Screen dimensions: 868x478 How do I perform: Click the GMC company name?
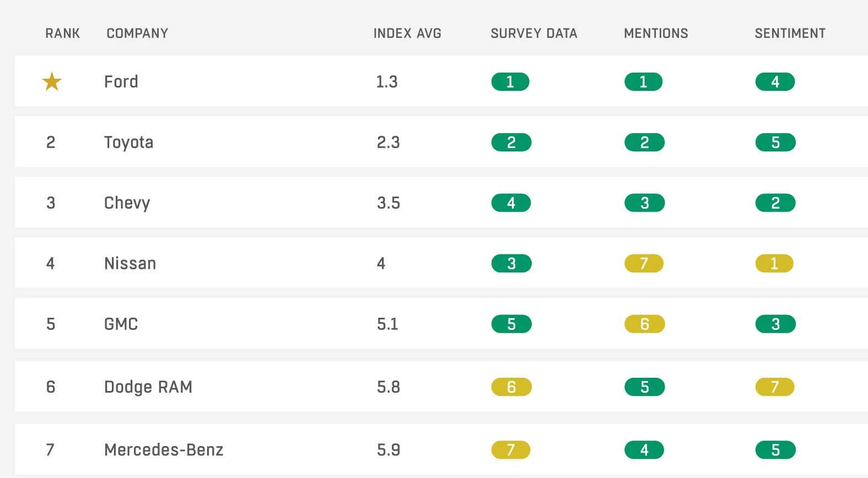pyautogui.click(x=121, y=324)
